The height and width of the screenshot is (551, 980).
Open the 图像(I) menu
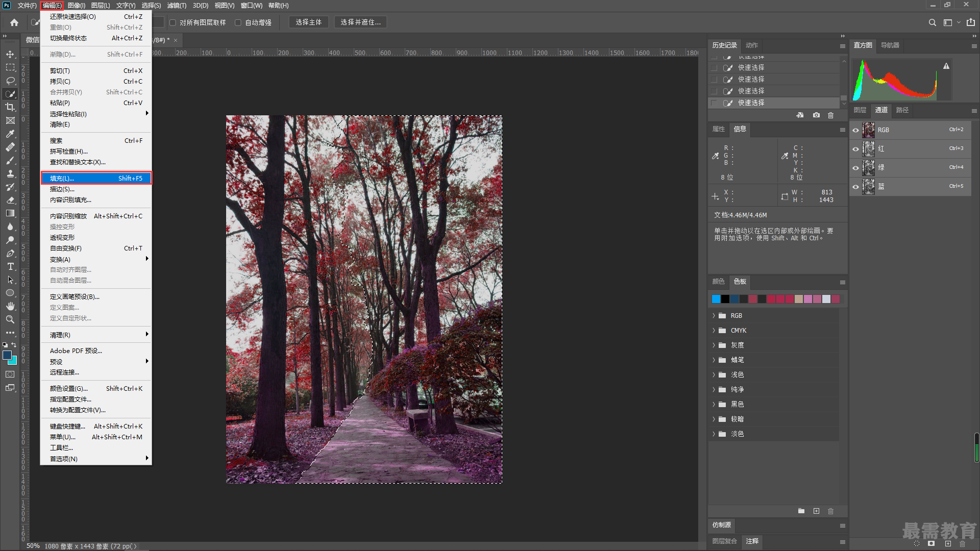point(76,6)
